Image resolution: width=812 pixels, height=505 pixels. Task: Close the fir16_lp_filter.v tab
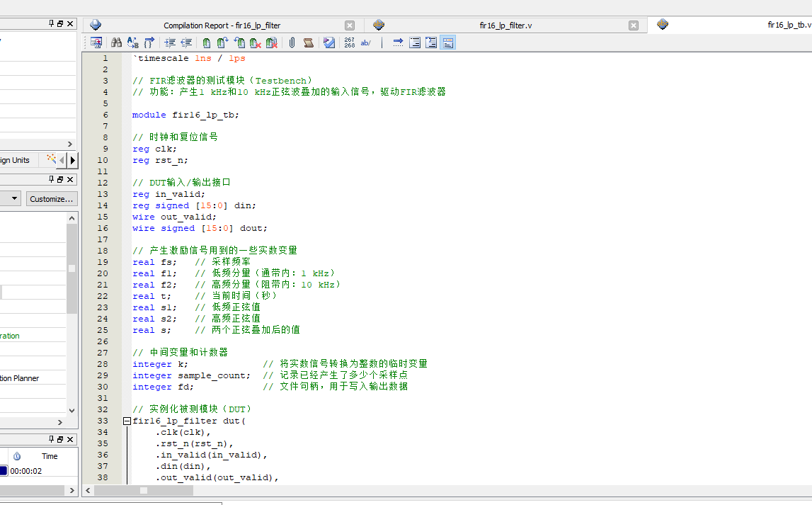(634, 25)
